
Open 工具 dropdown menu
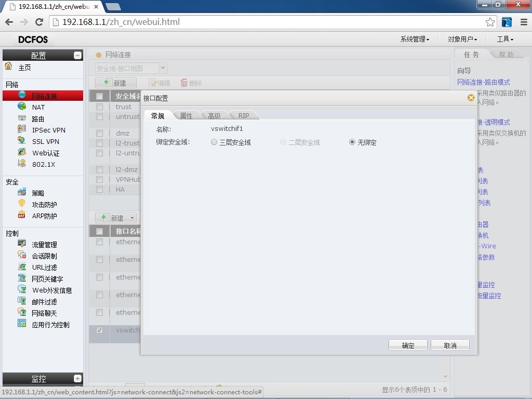(505, 39)
